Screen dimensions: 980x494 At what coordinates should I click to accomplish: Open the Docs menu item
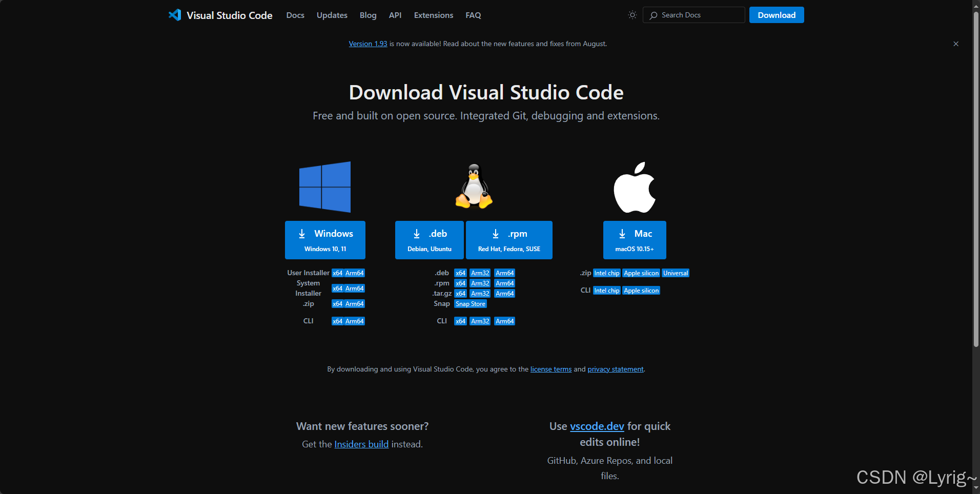(x=295, y=15)
